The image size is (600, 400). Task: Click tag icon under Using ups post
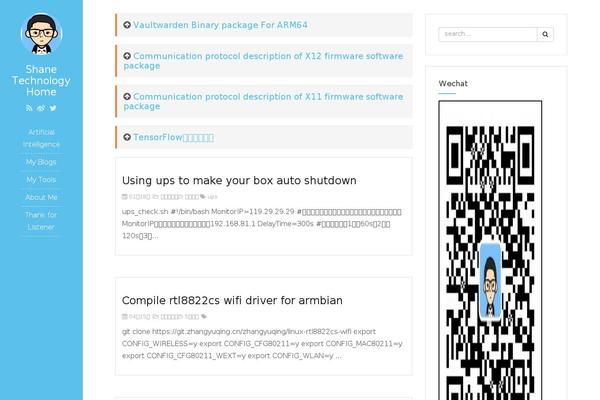point(203,197)
